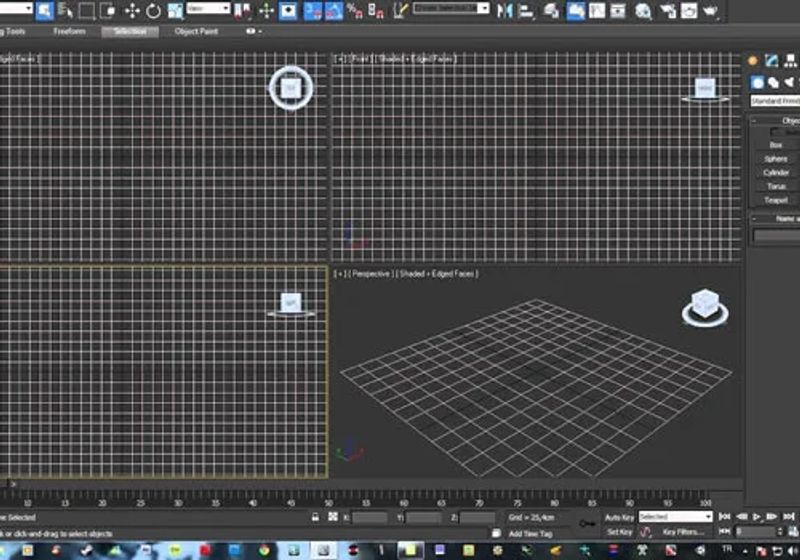
Task: Click the Render Production teapot icon
Action: (x=710, y=11)
